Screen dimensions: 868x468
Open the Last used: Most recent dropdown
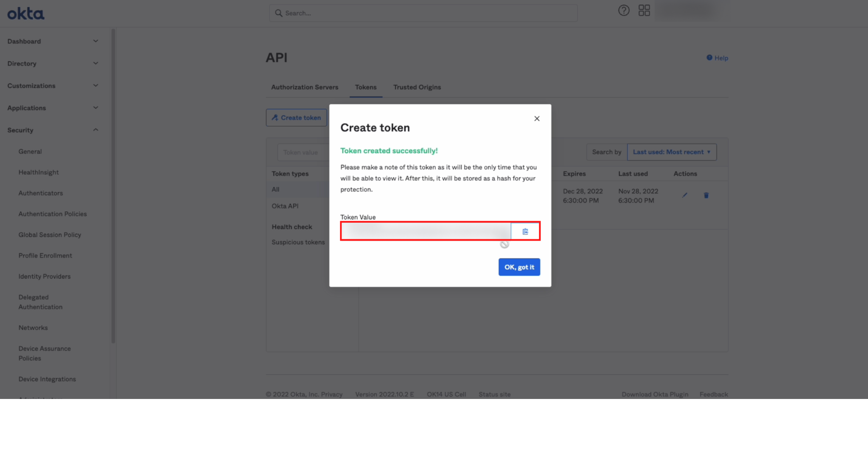coord(671,152)
